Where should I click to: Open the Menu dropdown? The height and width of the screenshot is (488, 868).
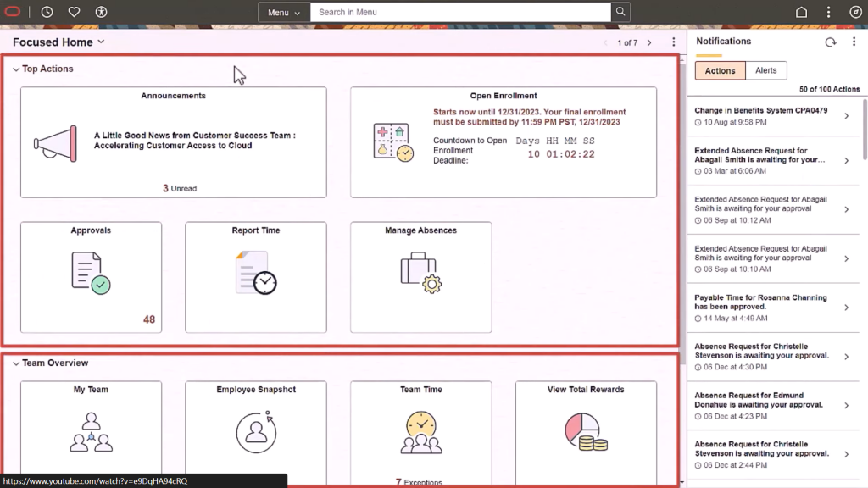pyautogui.click(x=282, y=12)
